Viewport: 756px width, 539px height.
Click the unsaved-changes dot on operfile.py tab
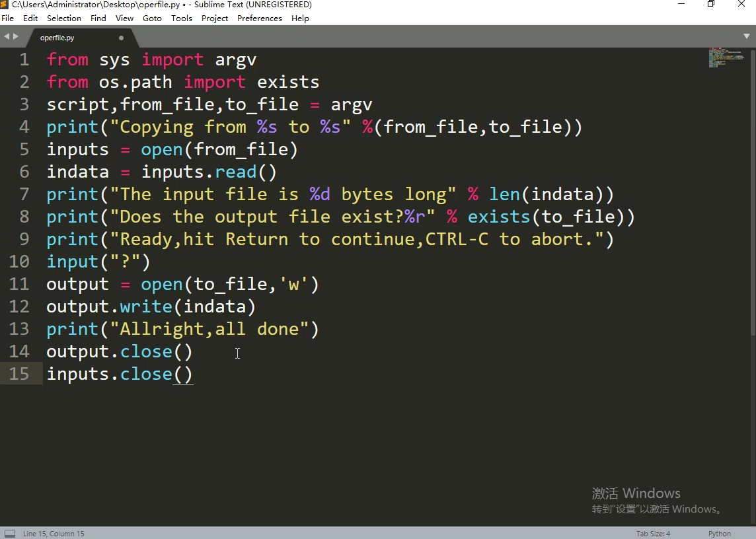pos(121,38)
